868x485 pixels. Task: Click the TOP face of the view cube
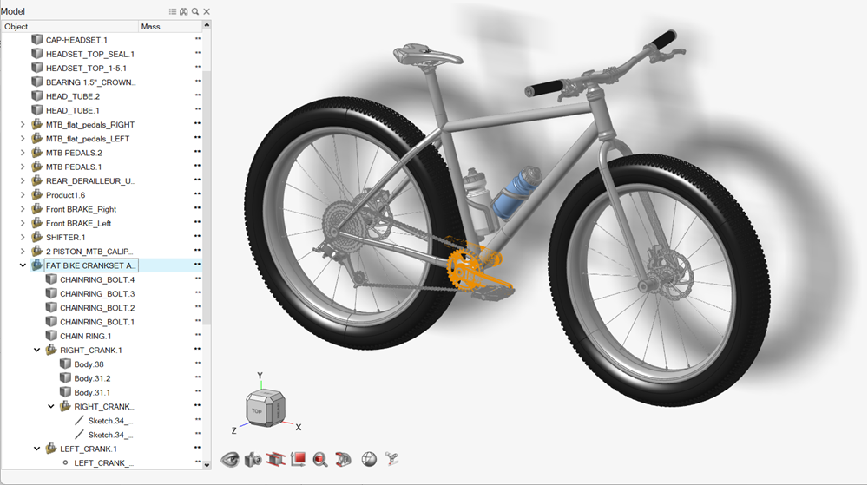(257, 411)
